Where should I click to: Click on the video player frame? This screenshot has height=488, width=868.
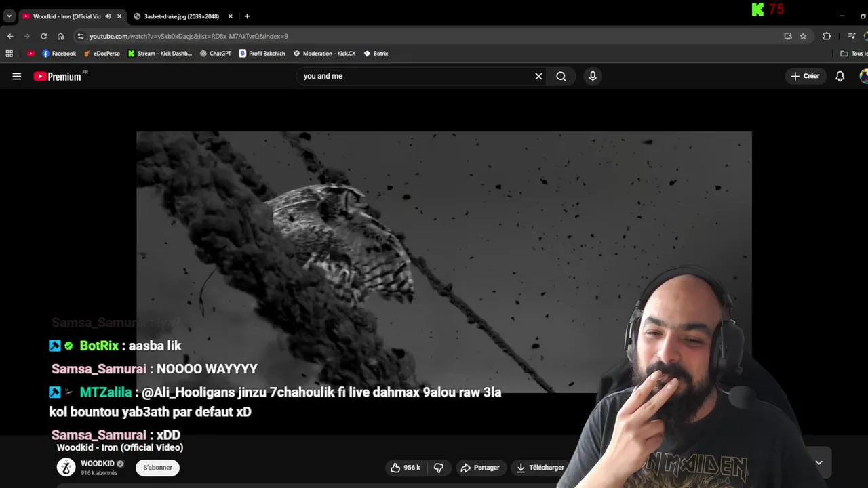443,262
